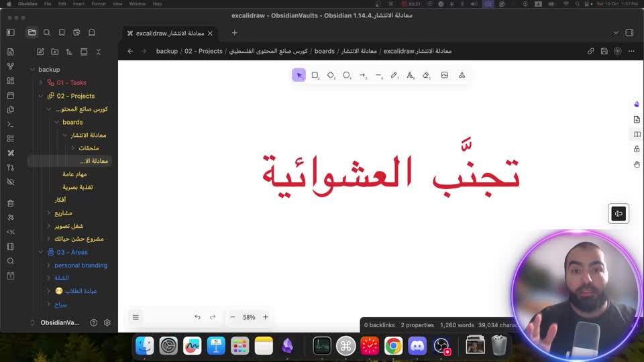The width and height of the screenshot is (644, 362).
Task: Toggle the right sidebar panel
Action: pos(629,33)
